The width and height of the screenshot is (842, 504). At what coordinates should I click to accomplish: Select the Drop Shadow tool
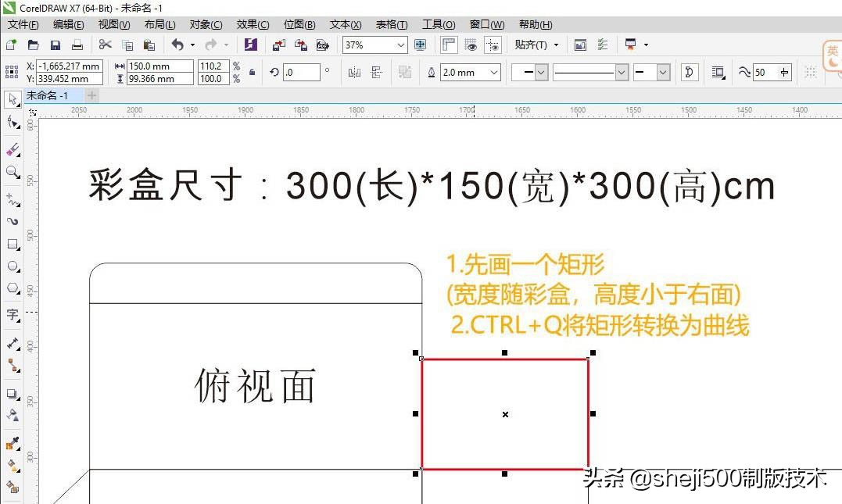(13, 394)
